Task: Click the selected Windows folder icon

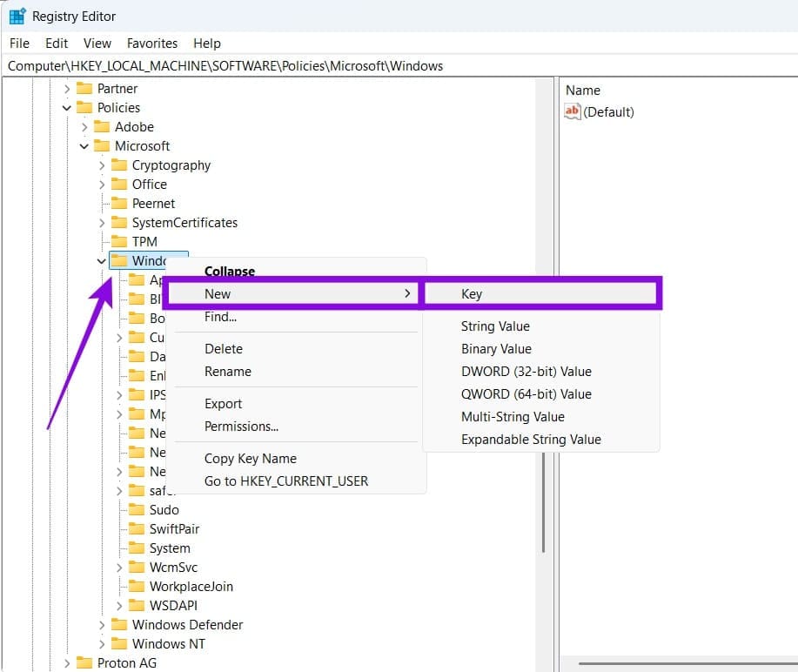Action: coord(119,260)
